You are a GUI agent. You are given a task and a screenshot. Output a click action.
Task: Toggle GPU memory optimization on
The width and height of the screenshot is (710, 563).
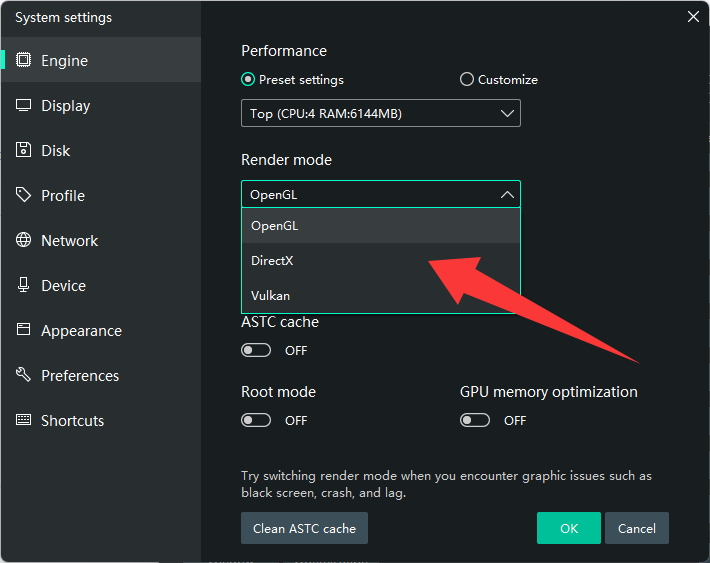tap(475, 421)
